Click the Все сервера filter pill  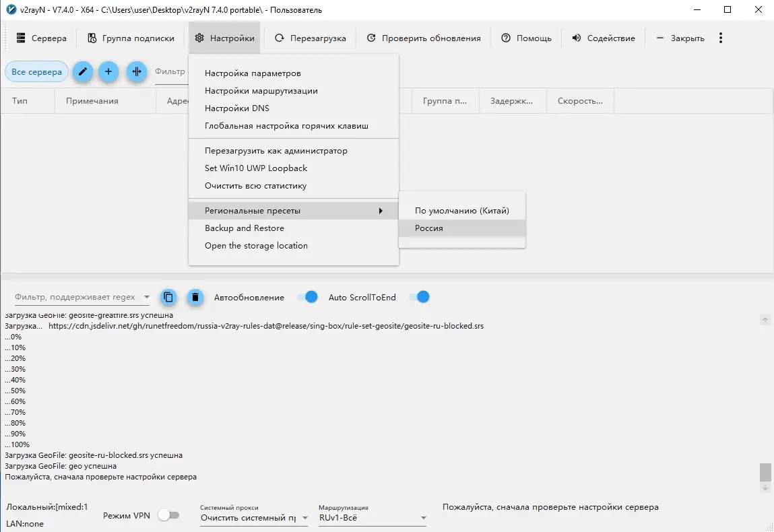pos(36,71)
